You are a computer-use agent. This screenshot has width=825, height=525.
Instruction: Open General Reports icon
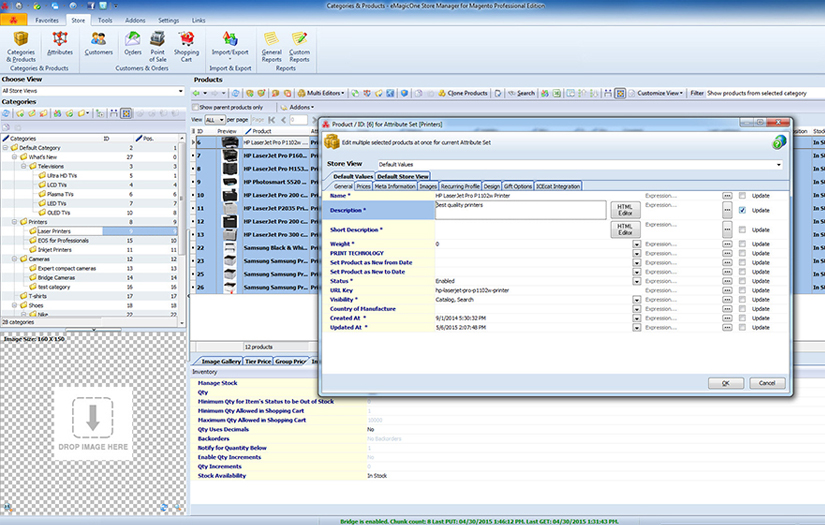tap(271, 47)
